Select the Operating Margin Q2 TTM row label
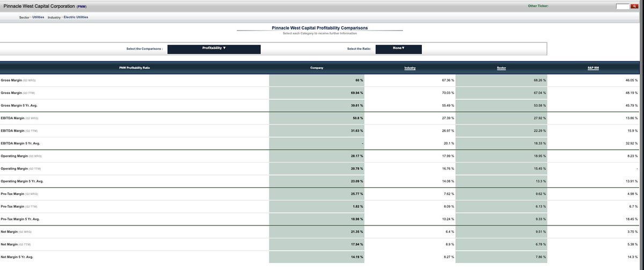The height and width of the screenshot is (270, 644). (x=21, y=169)
